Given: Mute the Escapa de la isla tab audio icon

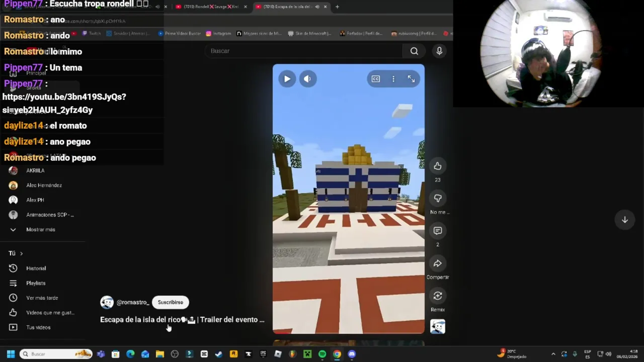Looking at the screenshot, I should point(317,7).
